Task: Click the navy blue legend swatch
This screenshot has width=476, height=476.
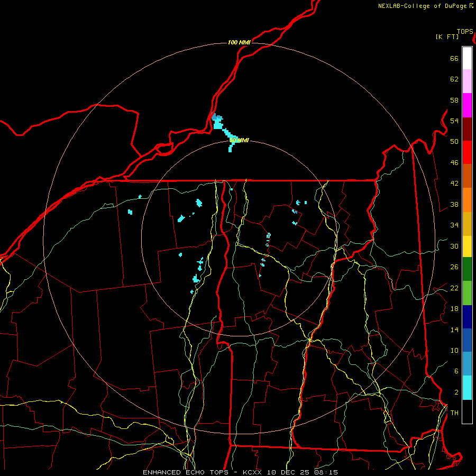Action: tap(467, 317)
